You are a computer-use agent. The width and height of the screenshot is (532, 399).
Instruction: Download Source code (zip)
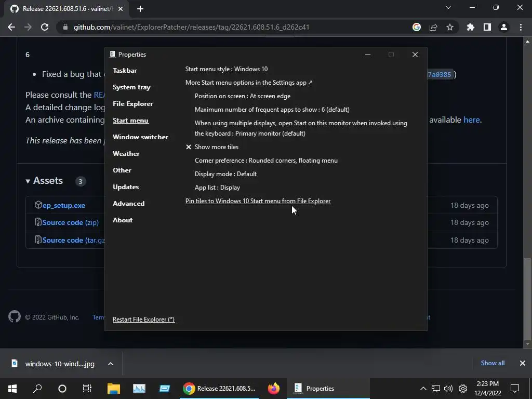(x=71, y=222)
